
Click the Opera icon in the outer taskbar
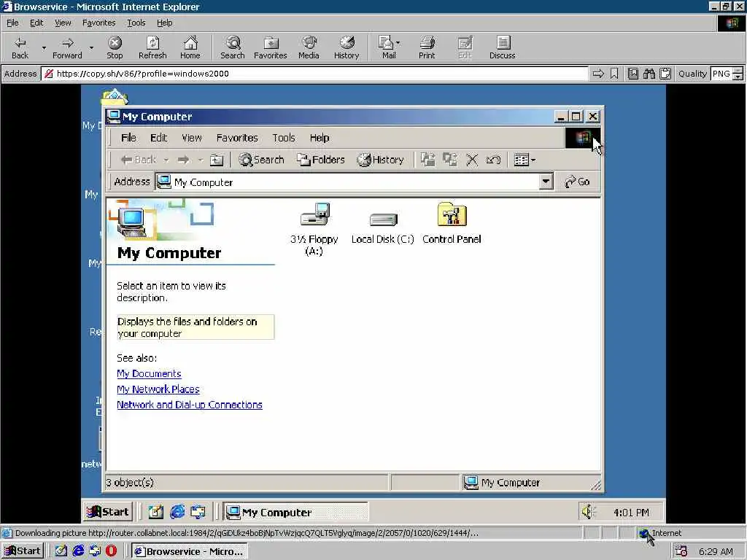coord(111,551)
